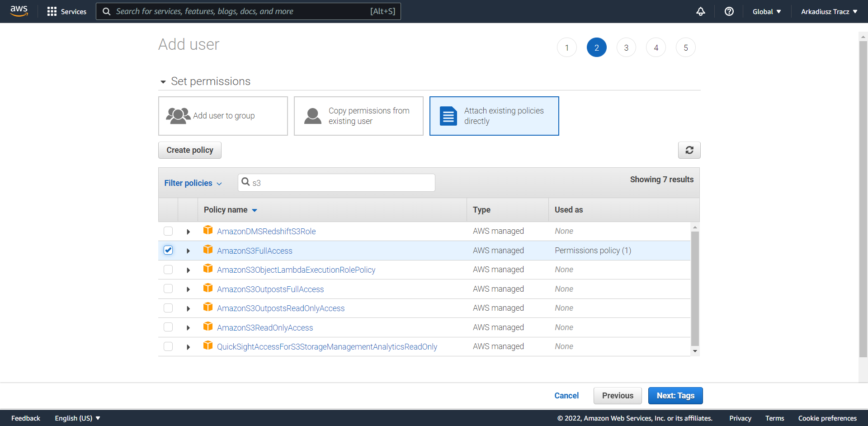Image resolution: width=868 pixels, height=426 pixels.
Task: Expand the QuickSightAccessForS3 row arrow
Action: click(188, 347)
